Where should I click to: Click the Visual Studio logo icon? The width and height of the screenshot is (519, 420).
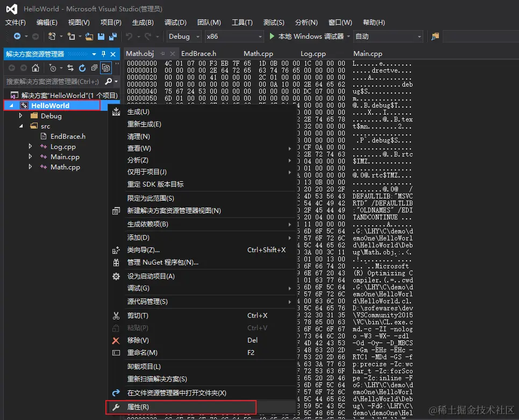click(x=12, y=9)
